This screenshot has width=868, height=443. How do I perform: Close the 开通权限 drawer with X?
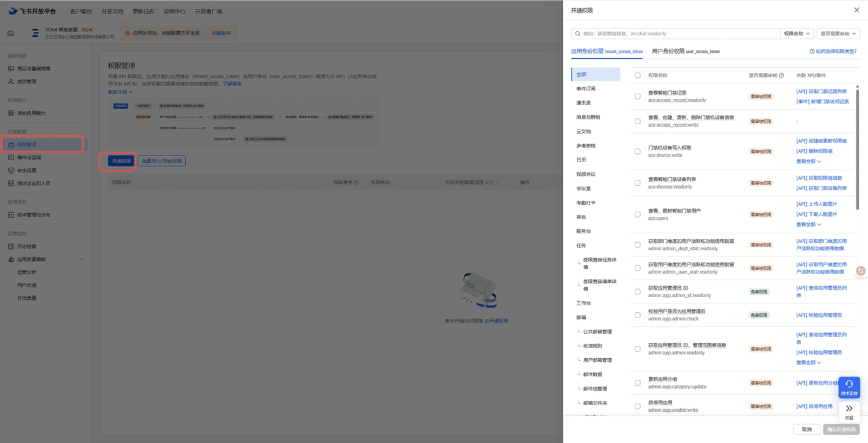coord(856,10)
